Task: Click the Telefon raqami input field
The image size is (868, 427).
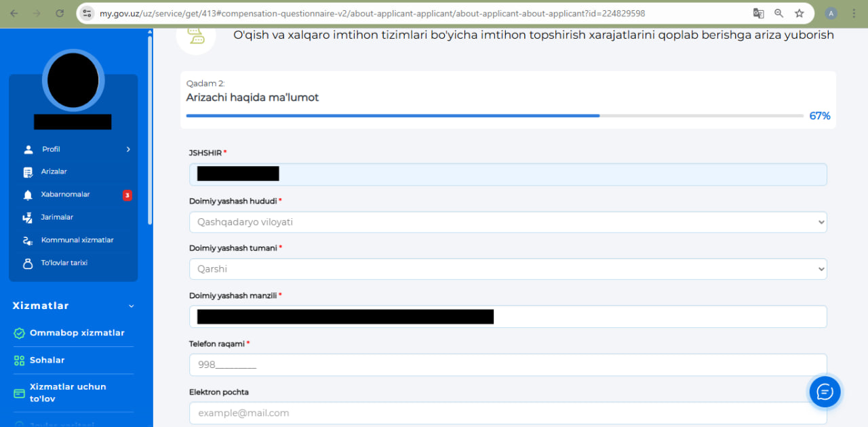Action: pos(507,365)
